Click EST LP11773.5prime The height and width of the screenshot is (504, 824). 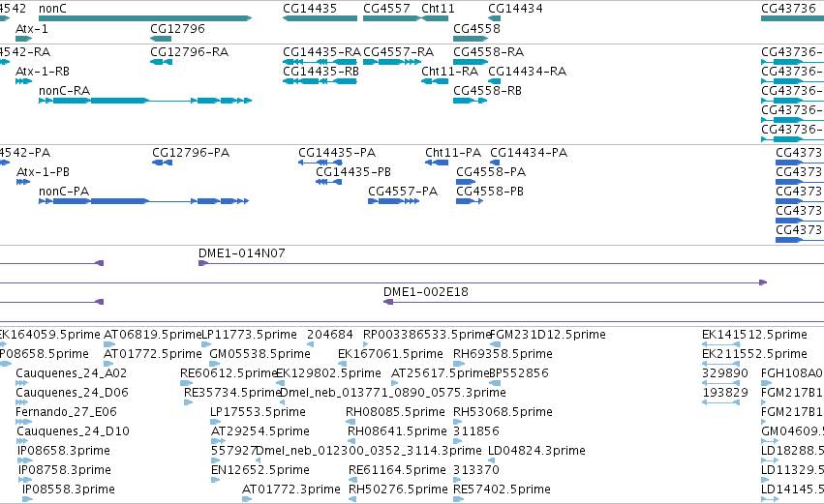(250, 335)
